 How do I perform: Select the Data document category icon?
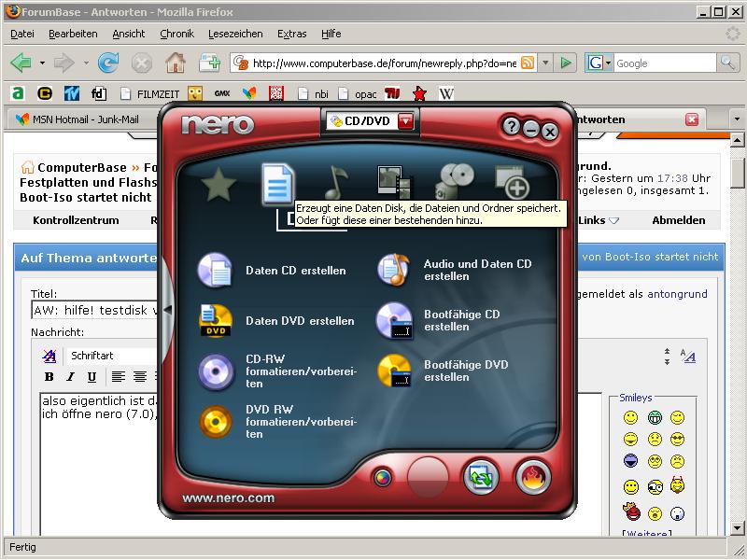pyautogui.click(x=277, y=184)
